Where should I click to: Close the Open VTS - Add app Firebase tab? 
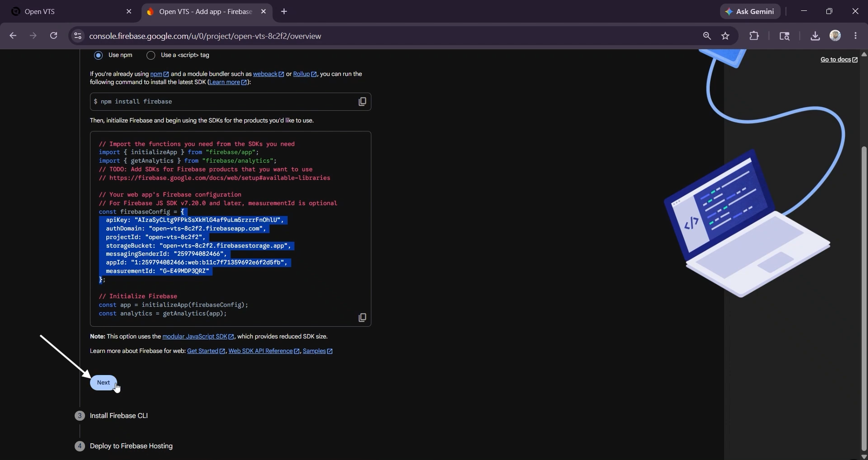[264, 12]
